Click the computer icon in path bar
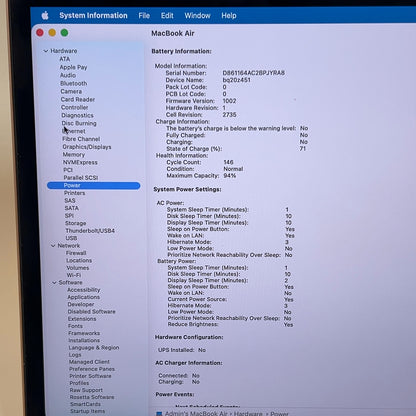The width and height of the screenshot is (416, 416). point(159,414)
